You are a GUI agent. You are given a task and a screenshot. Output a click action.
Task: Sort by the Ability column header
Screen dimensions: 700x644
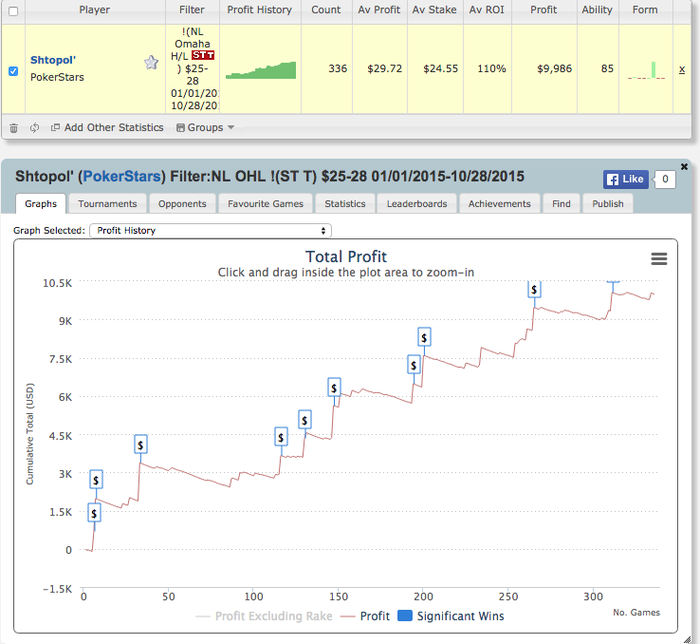point(597,10)
